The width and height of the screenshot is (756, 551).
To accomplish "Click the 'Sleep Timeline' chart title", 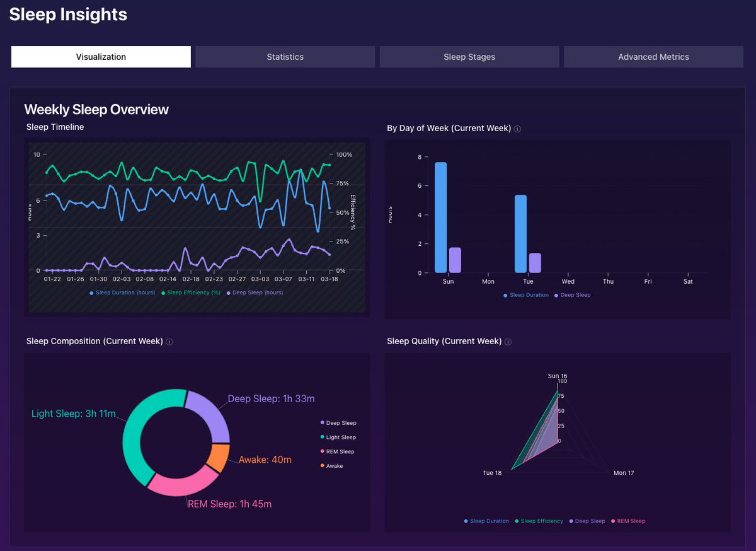I will pos(55,127).
